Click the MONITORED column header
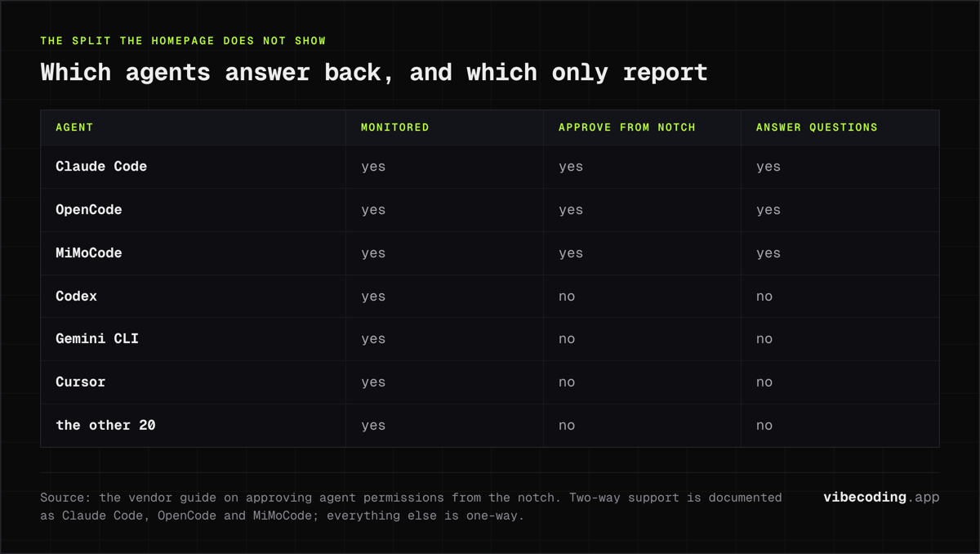 [395, 127]
